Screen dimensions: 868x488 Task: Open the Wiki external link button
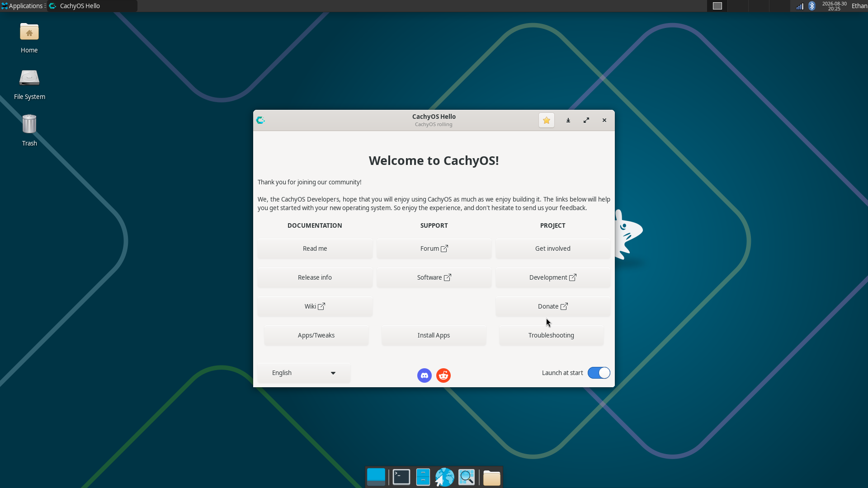point(315,306)
